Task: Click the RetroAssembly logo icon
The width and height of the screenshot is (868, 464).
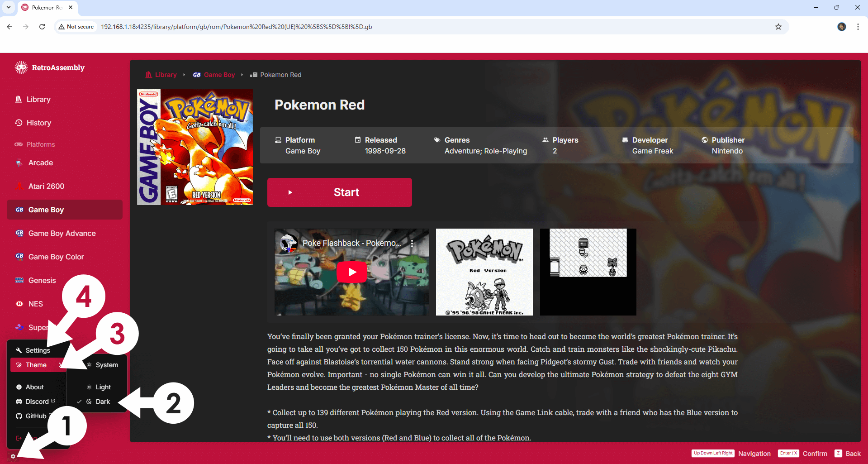Action: [x=21, y=67]
